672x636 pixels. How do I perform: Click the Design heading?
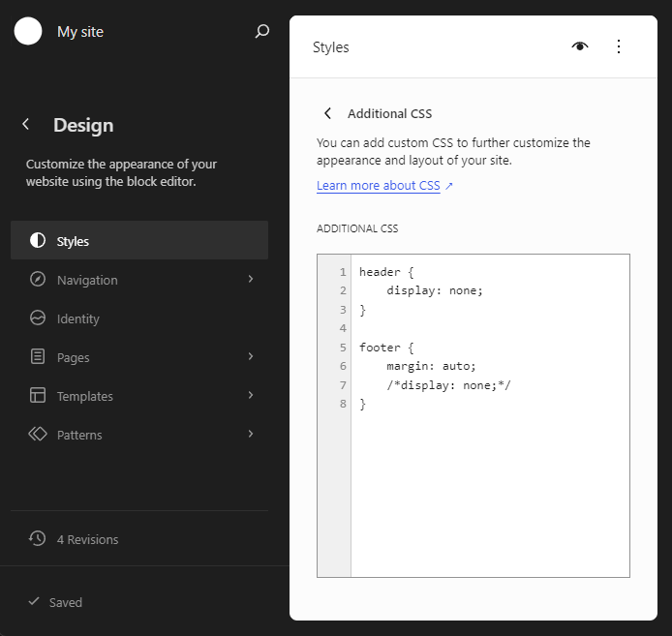83,125
